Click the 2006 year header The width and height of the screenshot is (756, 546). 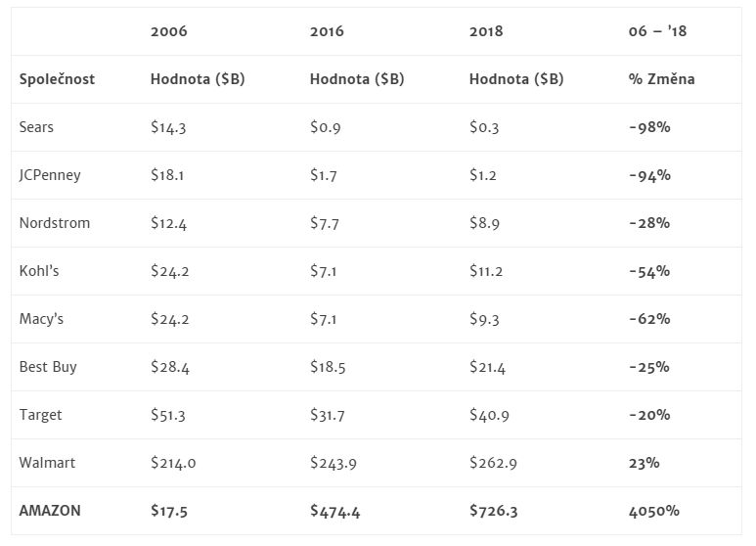click(x=168, y=31)
